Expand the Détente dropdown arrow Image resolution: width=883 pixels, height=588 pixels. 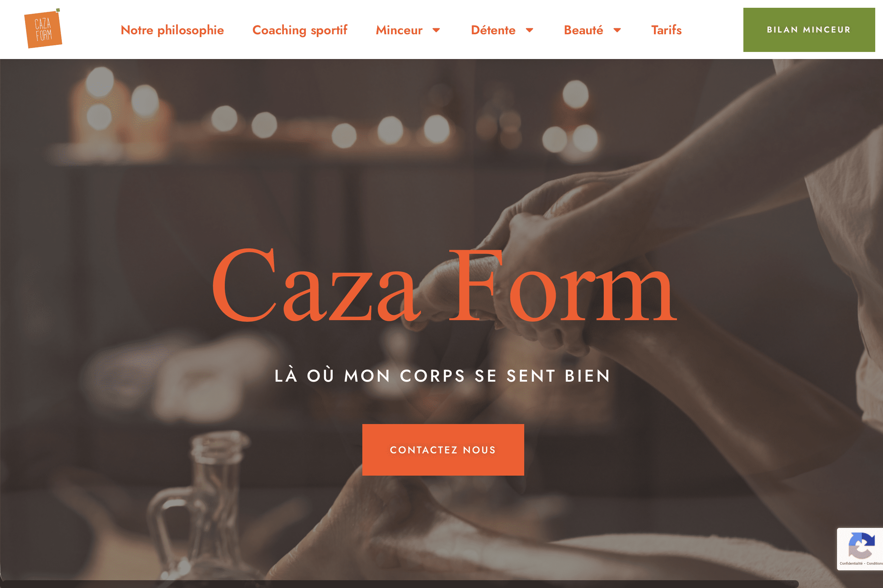coord(529,30)
